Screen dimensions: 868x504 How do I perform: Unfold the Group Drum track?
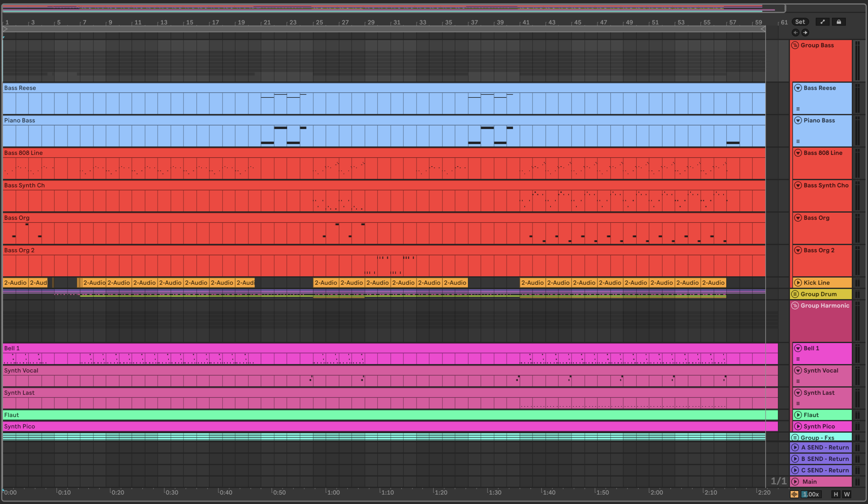(795, 294)
